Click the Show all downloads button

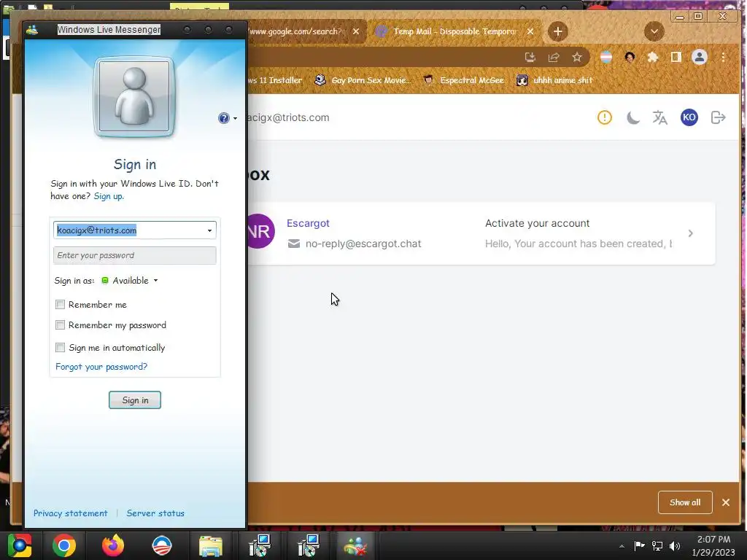pyautogui.click(x=685, y=502)
